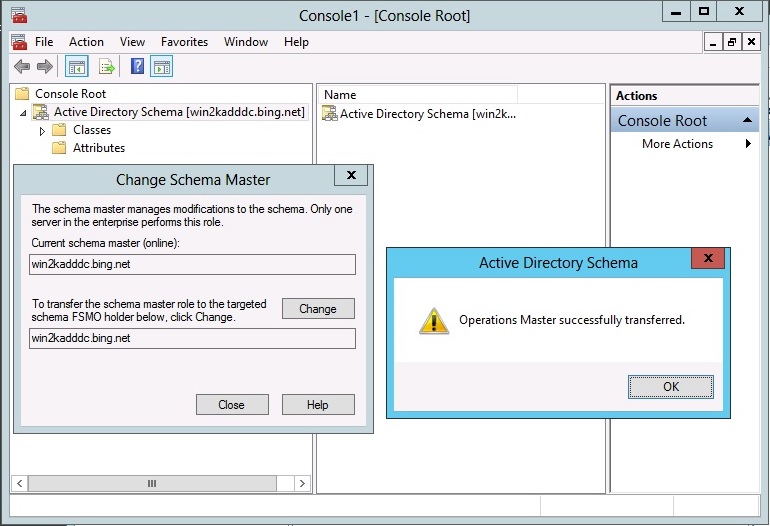Open the Help menu
This screenshot has height=526, width=770.
coord(296,42)
